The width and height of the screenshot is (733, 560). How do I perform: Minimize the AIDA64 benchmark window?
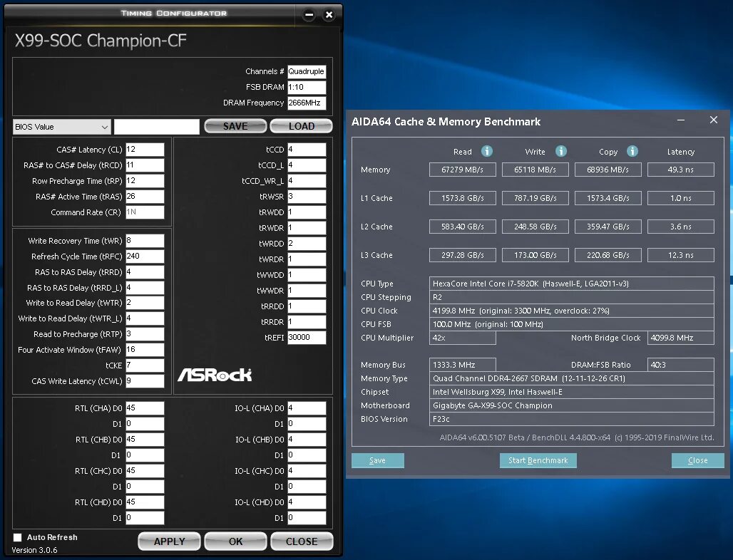(x=681, y=120)
